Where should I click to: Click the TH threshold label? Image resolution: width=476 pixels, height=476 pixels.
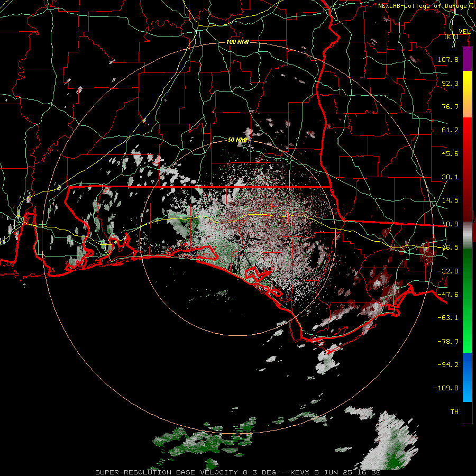tap(454, 412)
